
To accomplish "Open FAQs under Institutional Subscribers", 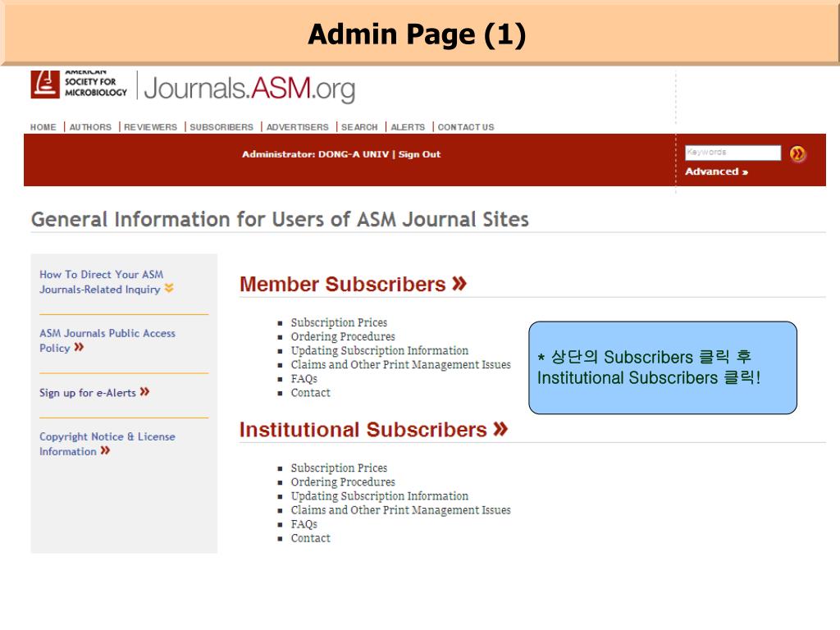I will pyautogui.click(x=304, y=524).
